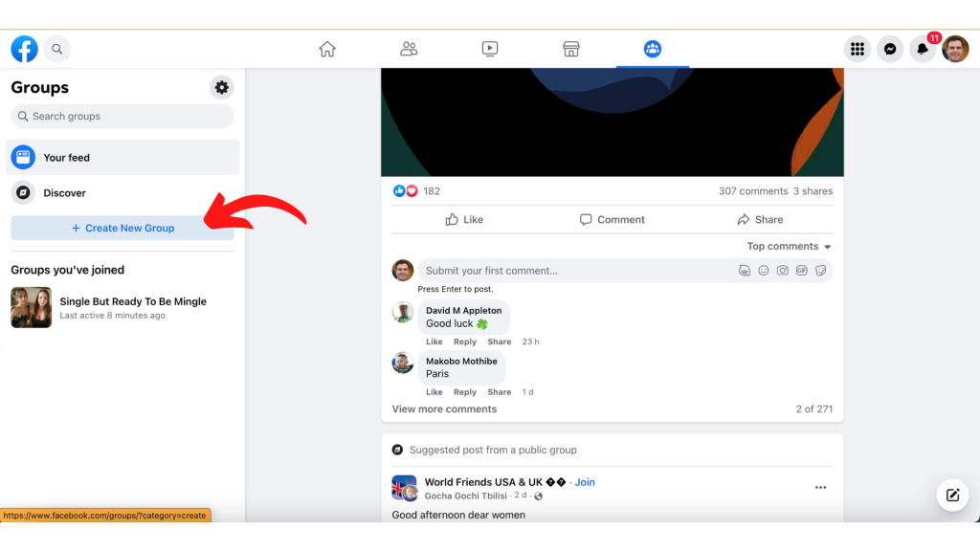This screenshot has width=980, height=551.
Task: Open David M Appleton's profile name
Action: (464, 311)
